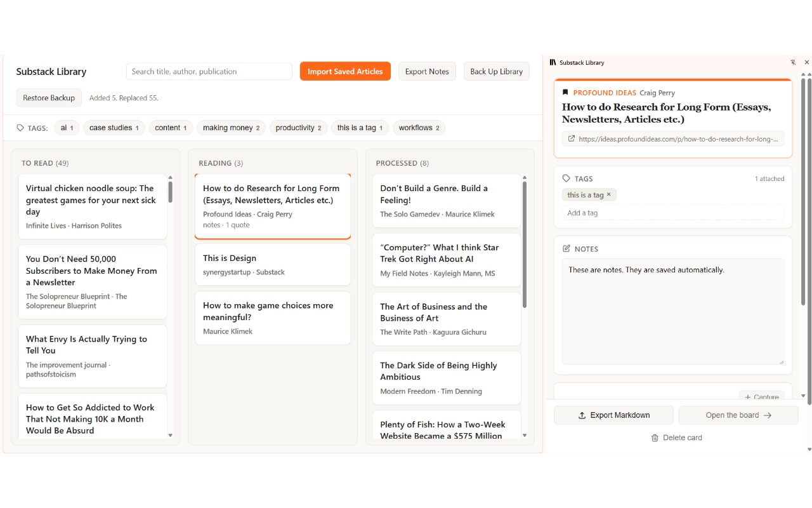Screen dimensions: 812x508
Task: Remove the 'this is a tag' tag with its x
Action: (x=609, y=194)
